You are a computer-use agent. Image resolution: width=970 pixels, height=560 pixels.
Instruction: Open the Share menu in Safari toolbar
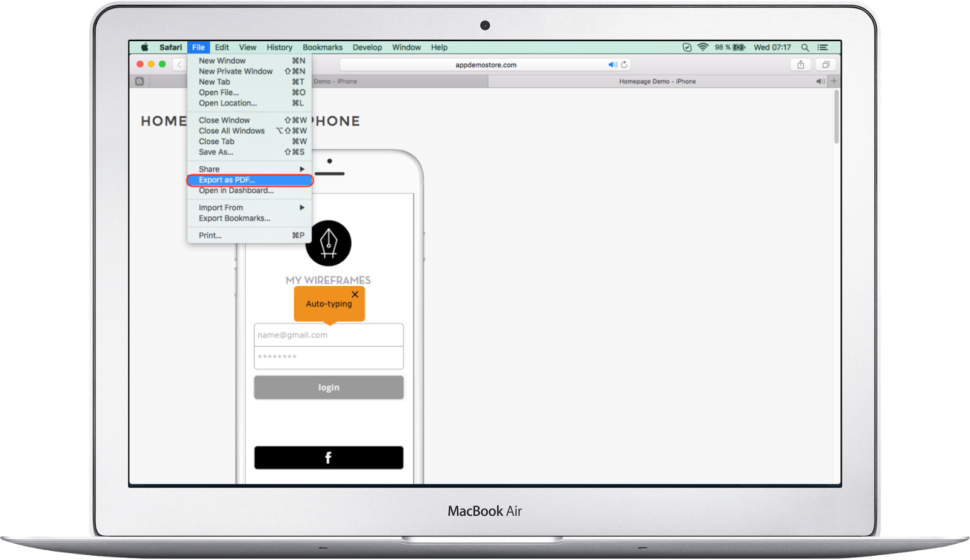tap(801, 64)
